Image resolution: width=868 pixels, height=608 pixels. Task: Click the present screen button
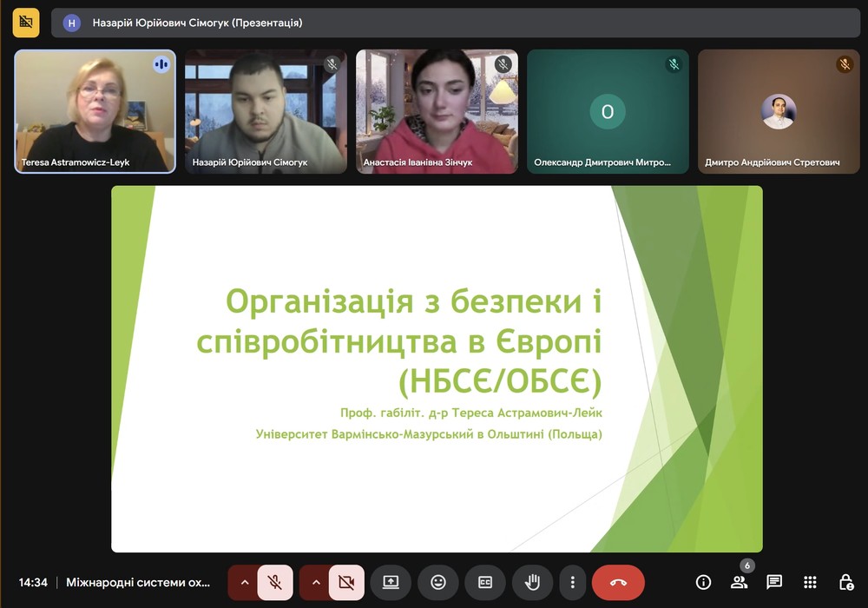coord(391,583)
